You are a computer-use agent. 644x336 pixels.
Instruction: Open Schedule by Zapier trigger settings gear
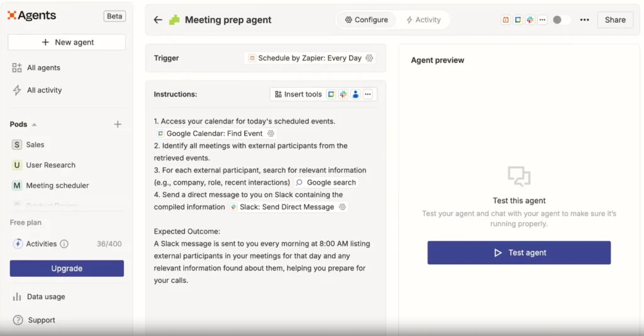coord(369,58)
